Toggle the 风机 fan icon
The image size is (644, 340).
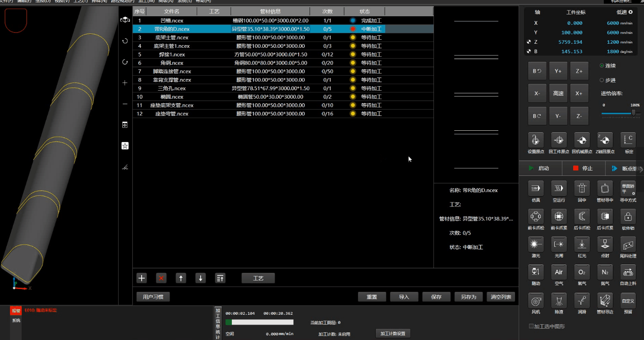536,300
